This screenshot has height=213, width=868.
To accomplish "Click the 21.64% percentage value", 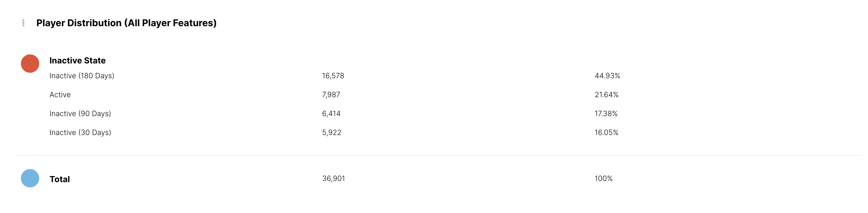I will [606, 95].
